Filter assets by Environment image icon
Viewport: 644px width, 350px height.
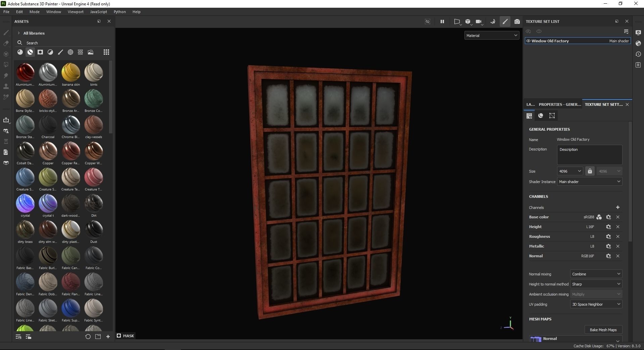point(91,52)
